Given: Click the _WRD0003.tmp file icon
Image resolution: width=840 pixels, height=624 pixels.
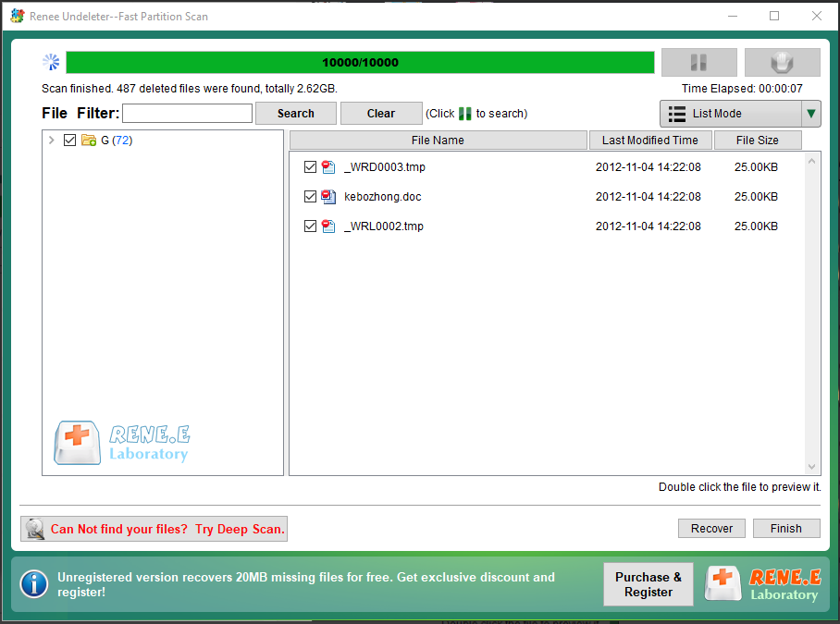Looking at the screenshot, I should 328,167.
